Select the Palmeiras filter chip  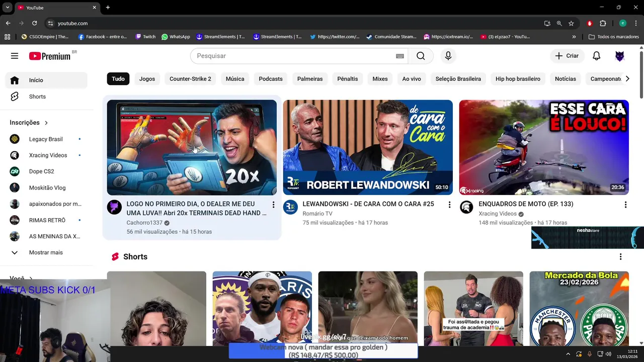(310, 79)
